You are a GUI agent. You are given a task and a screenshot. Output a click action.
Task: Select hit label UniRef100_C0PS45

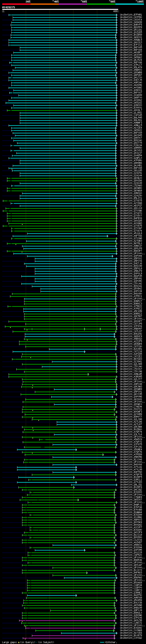[131, 115]
